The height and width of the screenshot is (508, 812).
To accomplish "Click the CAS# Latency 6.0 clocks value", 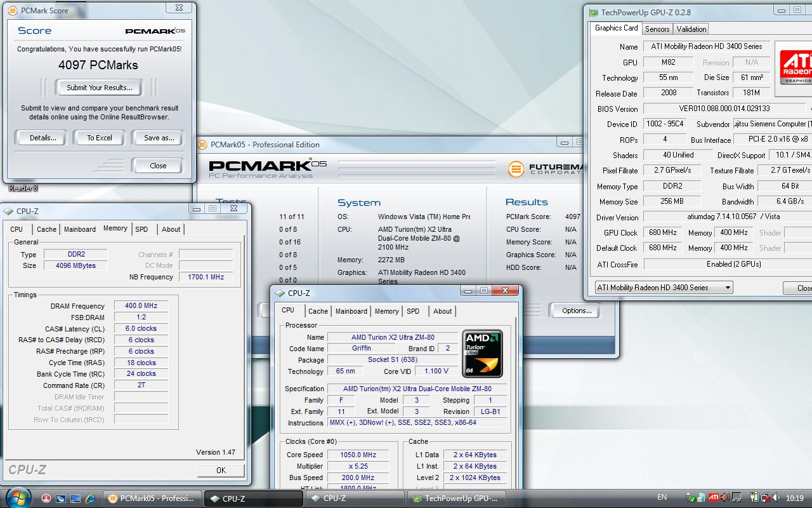I will (141, 328).
